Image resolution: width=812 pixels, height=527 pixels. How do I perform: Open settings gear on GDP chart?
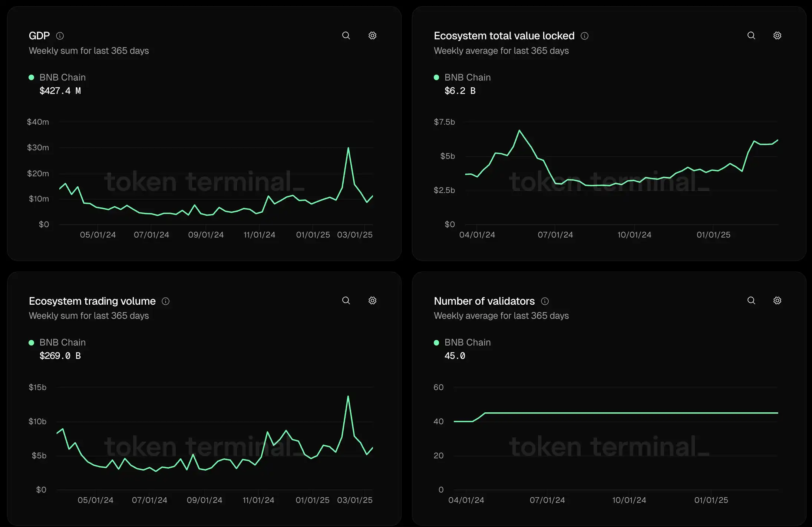coord(372,36)
